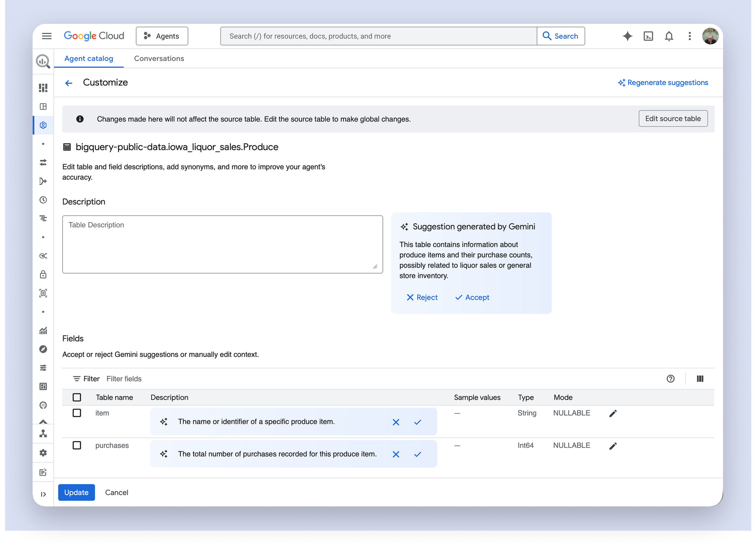Screen dimensions: 756x550
Task: Open the fields help question mark icon
Action: (x=670, y=379)
